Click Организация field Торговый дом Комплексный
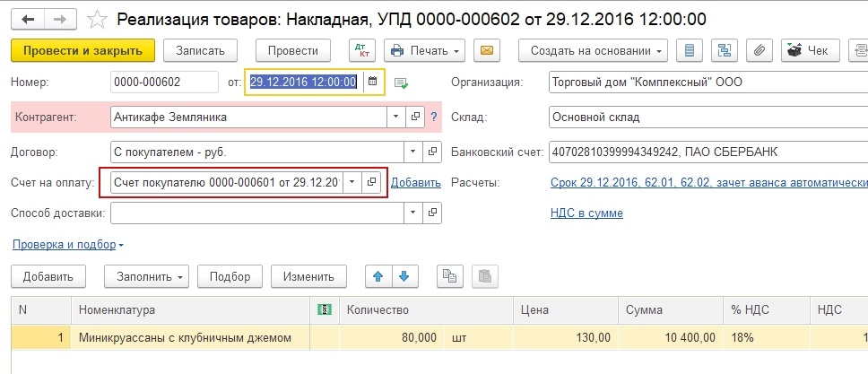 point(708,83)
